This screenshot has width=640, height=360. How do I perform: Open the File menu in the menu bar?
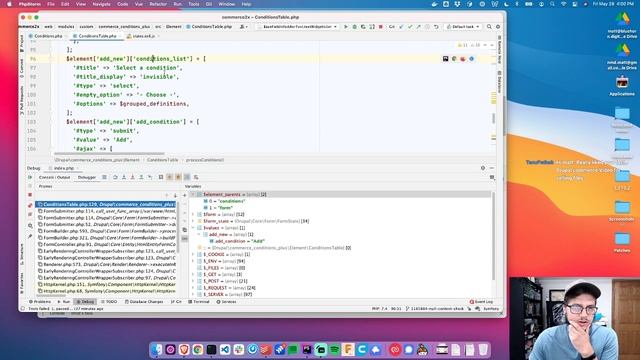pos(51,4)
